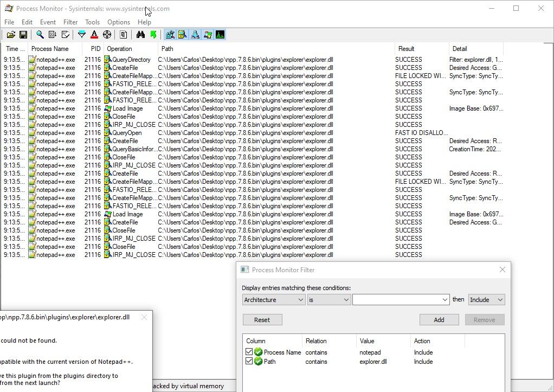The height and width of the screenshot is (392, 554).
Task: Select the QueryDirectory event row
Action: 253,60
